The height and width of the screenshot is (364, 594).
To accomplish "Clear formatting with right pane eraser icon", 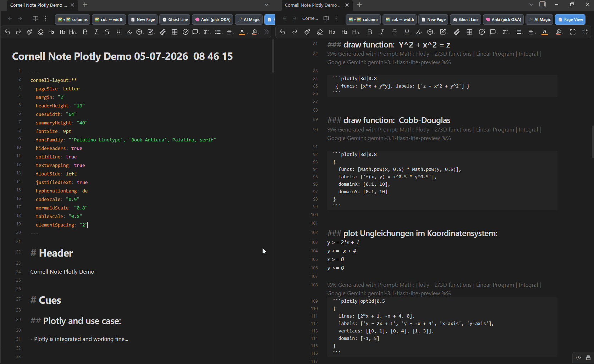I will (320, 32).
